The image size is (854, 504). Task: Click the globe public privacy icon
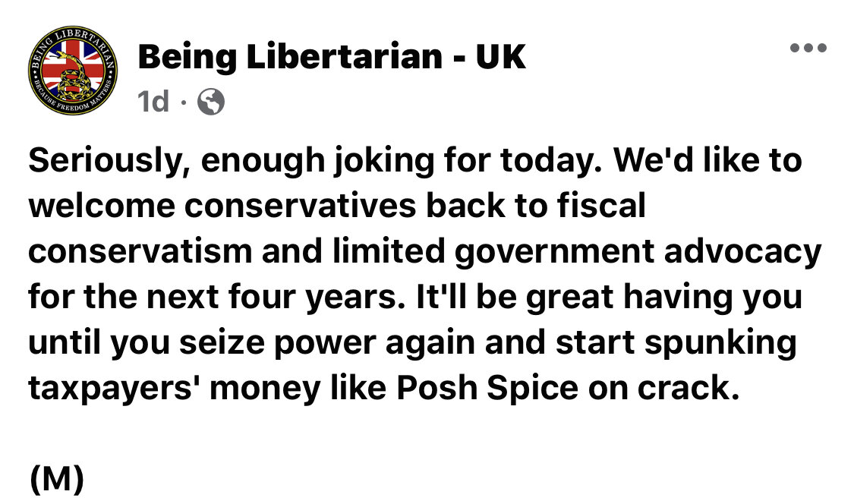coord(211,102)
